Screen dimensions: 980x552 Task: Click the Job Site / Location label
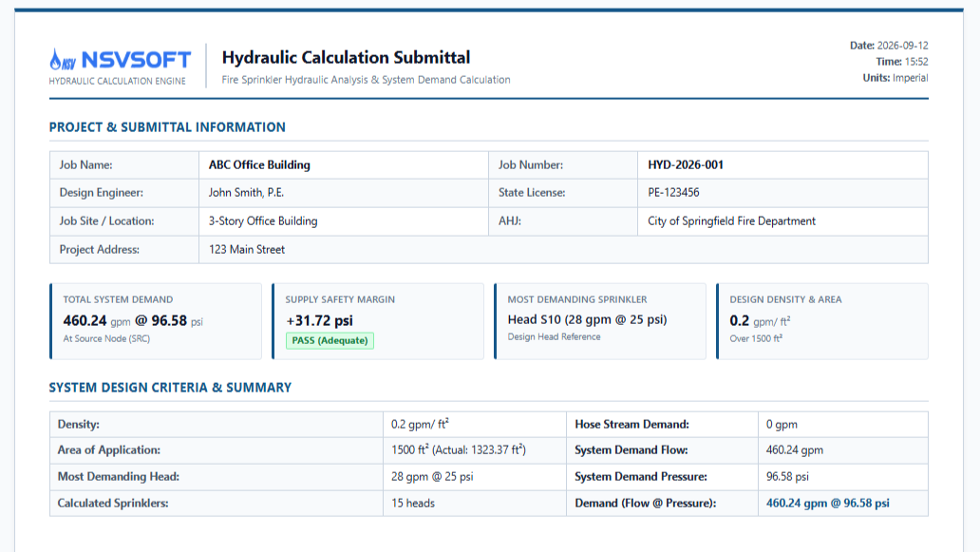106,221
